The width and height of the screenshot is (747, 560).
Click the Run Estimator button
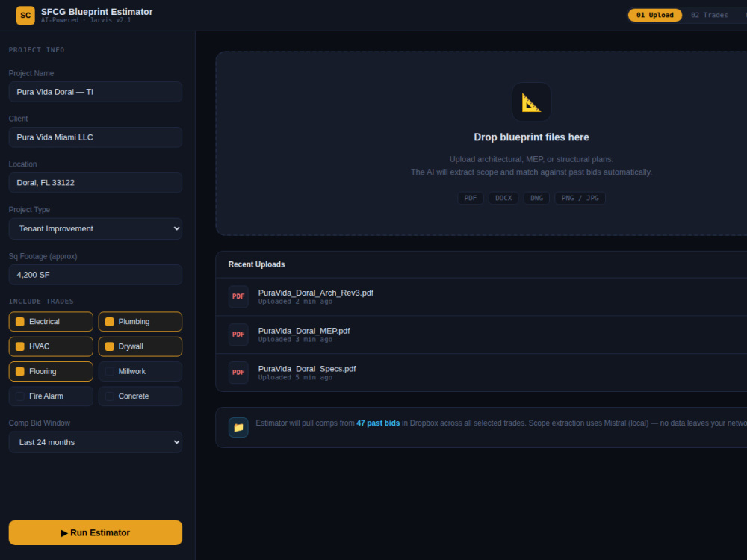96,532
